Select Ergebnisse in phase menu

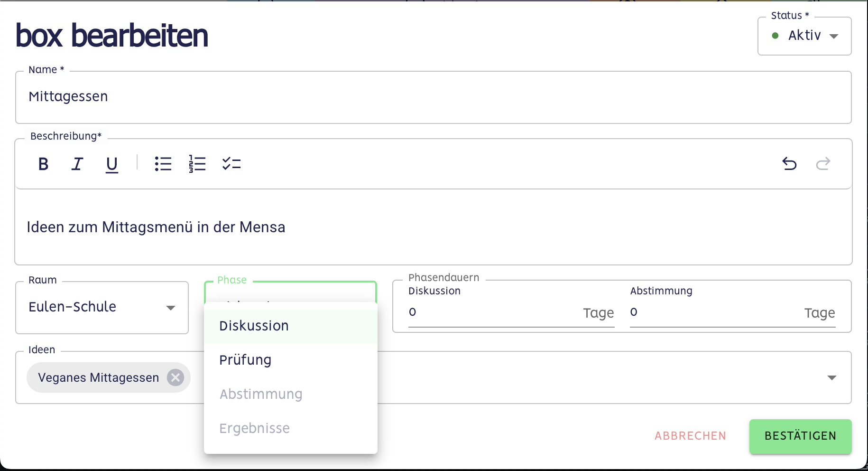tap(255, 429)
